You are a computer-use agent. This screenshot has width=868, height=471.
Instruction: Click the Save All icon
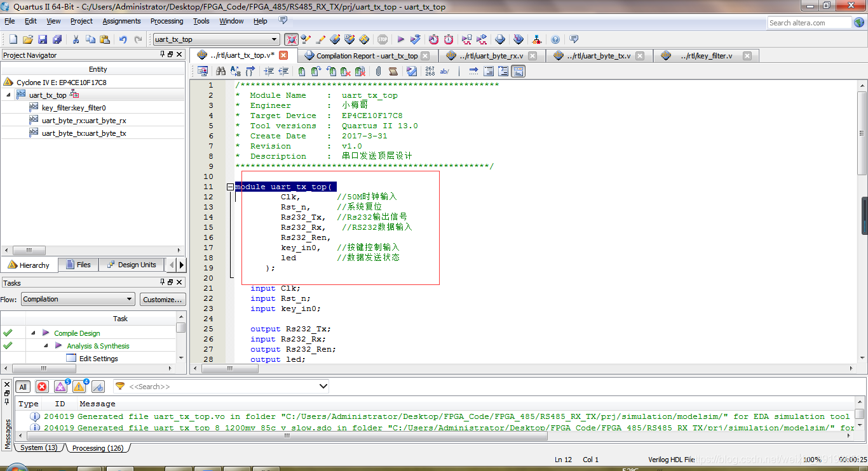(x=57, y=39)
